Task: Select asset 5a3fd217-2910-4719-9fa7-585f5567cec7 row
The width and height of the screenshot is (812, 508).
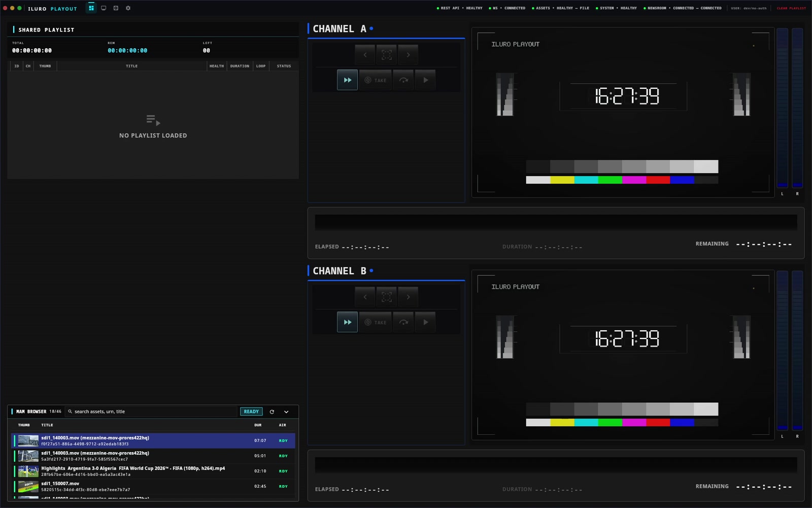Action: point(153,456)
